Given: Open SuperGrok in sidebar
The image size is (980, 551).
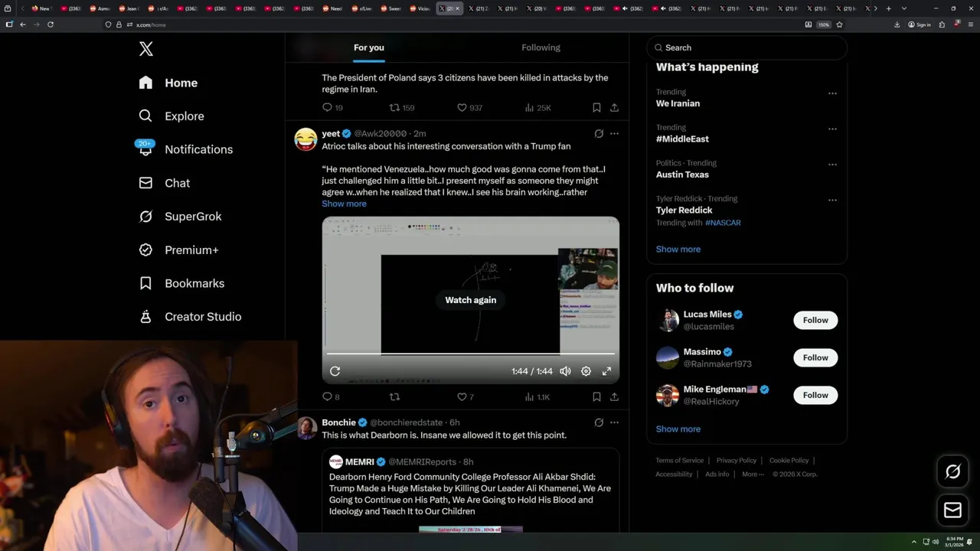Looking at the screenshot, I should point(180,217).
